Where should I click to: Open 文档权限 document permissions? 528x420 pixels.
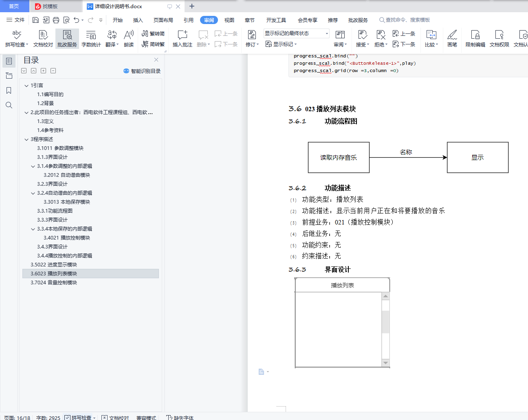(499, 39)
